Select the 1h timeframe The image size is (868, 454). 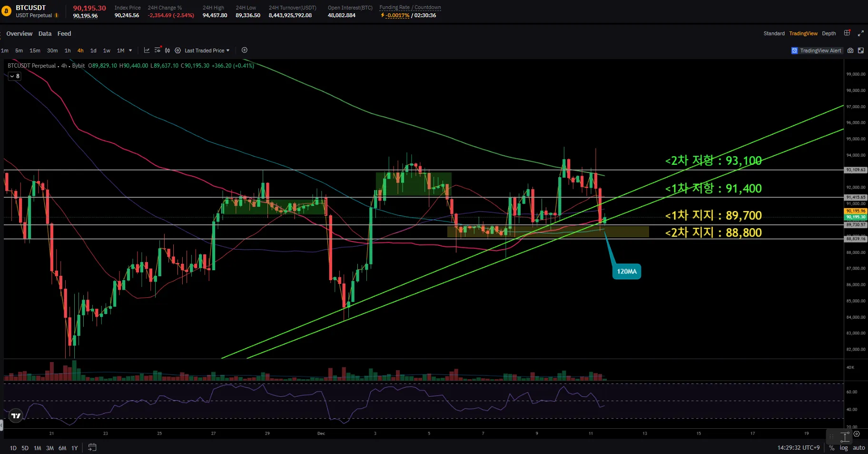pos(68,50)
